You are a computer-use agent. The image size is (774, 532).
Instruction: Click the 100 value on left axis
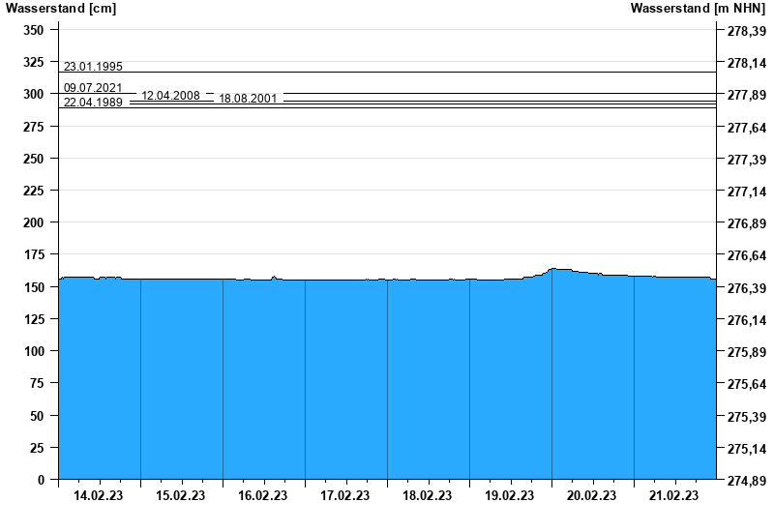click(x=34, y=351)
